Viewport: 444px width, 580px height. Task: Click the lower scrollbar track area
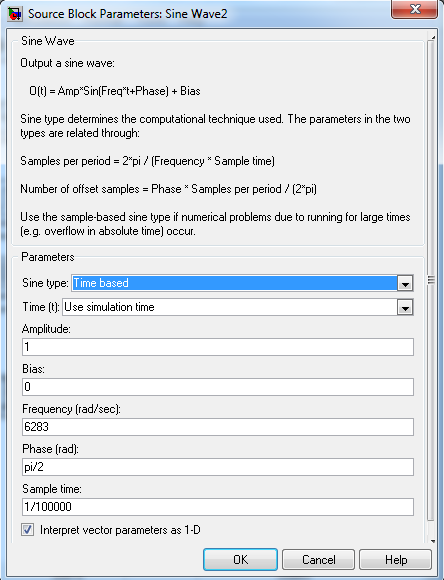pos(431,527)
